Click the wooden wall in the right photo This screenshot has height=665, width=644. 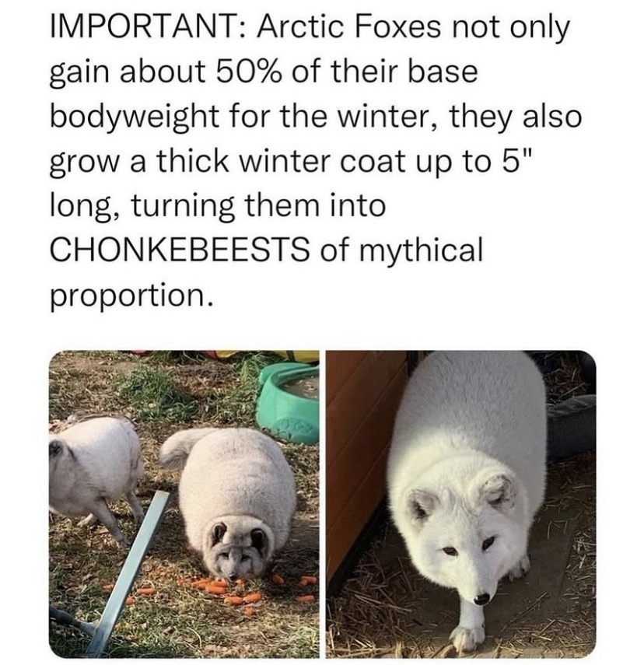(x=361, y=467)
